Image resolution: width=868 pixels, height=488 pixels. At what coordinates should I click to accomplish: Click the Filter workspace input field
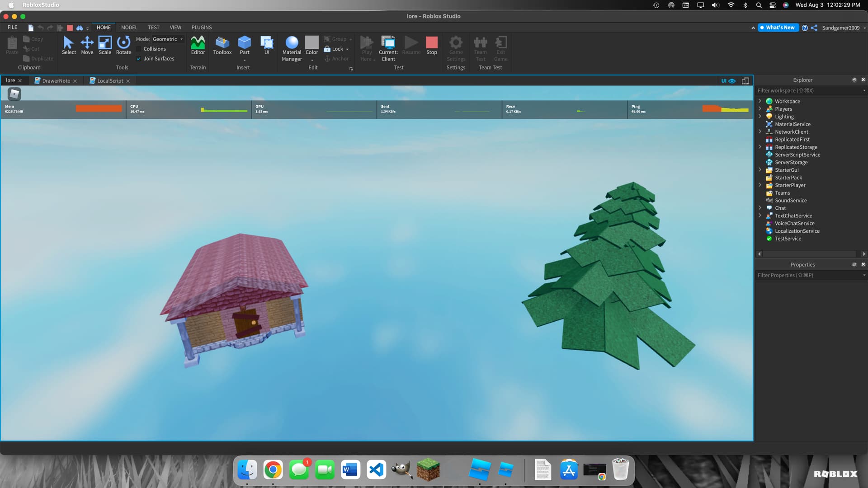pos(809,91)
